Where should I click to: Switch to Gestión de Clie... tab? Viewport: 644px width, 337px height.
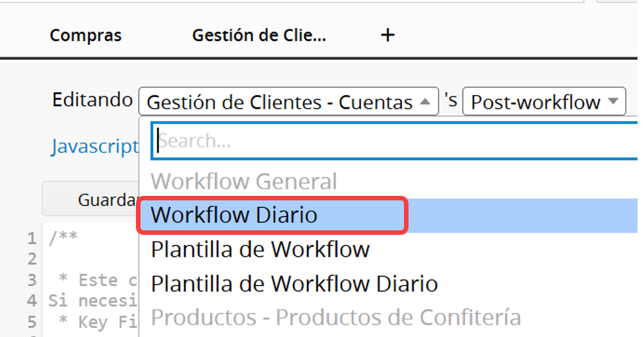pyautogui.click(x=259, y=35)
